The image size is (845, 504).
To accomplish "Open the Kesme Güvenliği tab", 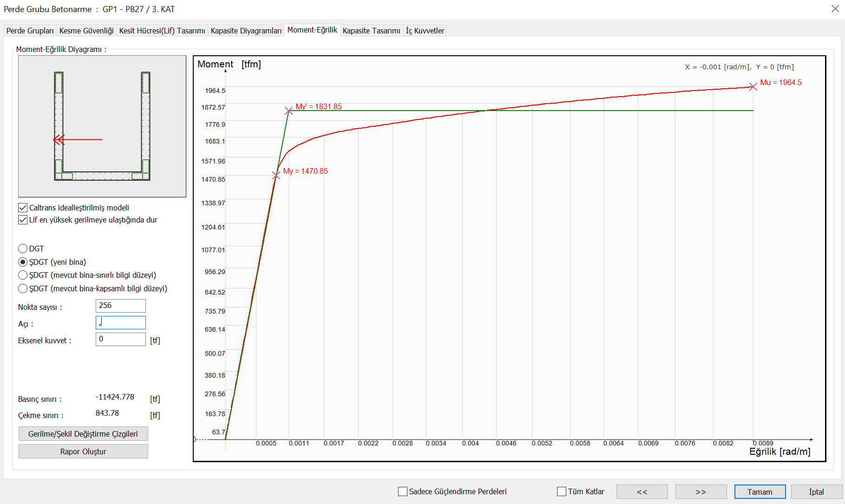I will coord(86,31).
